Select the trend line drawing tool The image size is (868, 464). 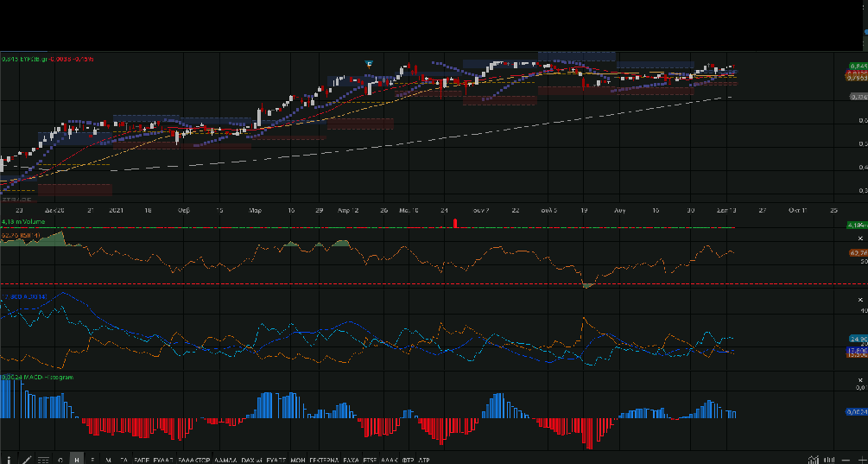[x=27, y=459]
